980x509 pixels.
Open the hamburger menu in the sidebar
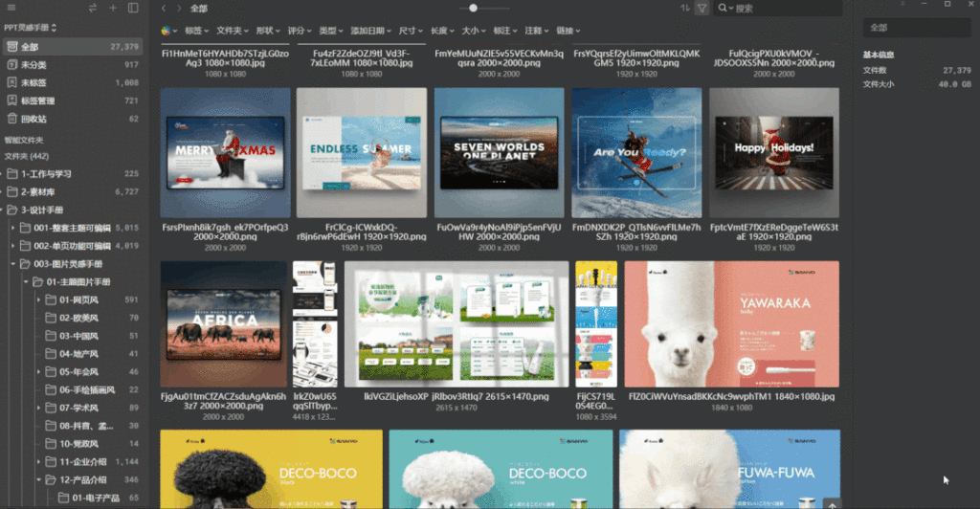tap(11, 8)
